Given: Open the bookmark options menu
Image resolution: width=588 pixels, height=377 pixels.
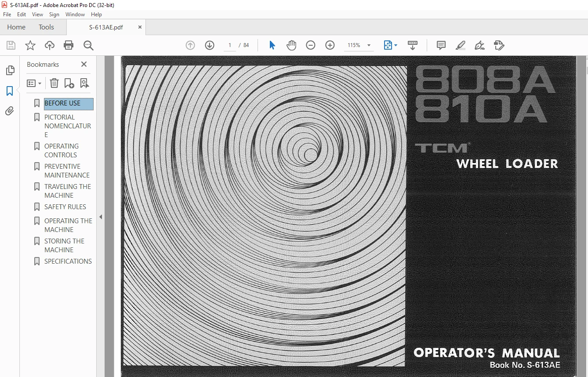Looking at the screenshot, I should click(34, 83).
